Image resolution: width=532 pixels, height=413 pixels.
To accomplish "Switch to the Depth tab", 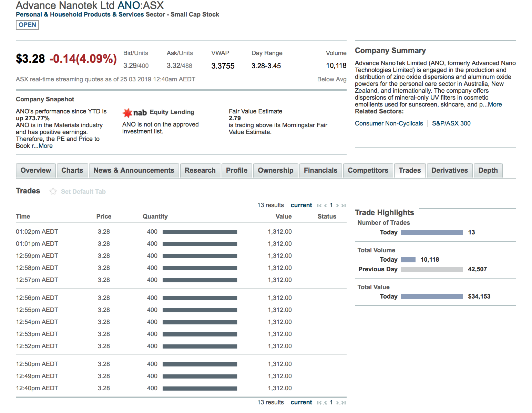I will [488, 170].
